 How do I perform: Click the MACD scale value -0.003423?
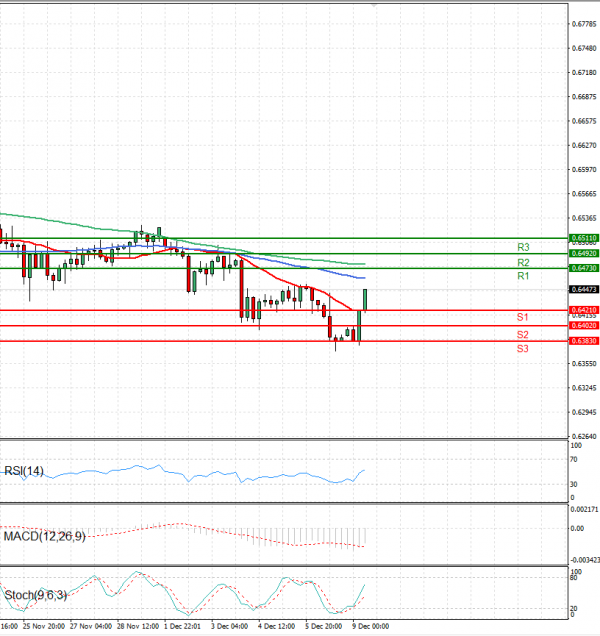coord(585,560)
